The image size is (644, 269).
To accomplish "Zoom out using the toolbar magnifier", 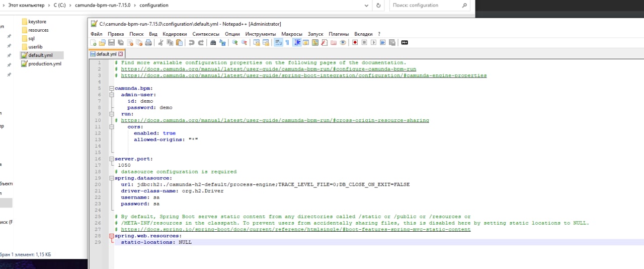I will click(244, 43).
